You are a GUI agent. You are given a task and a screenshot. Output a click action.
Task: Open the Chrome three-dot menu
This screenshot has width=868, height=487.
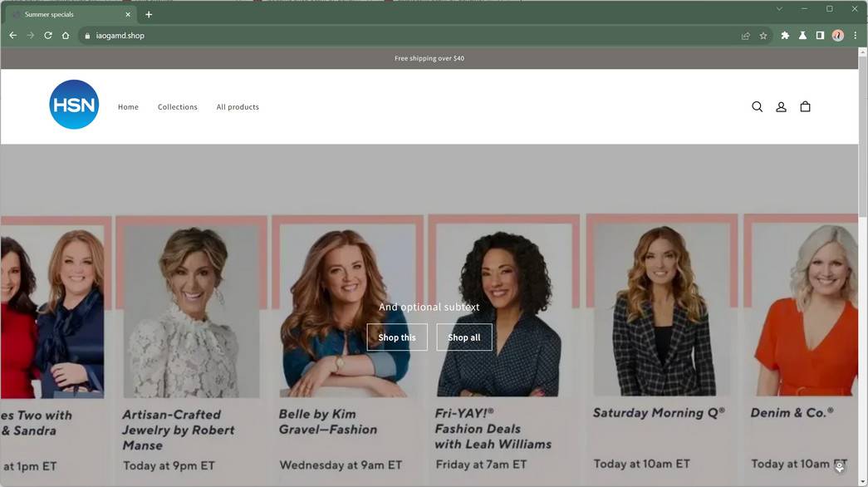[x=856, y=36]
